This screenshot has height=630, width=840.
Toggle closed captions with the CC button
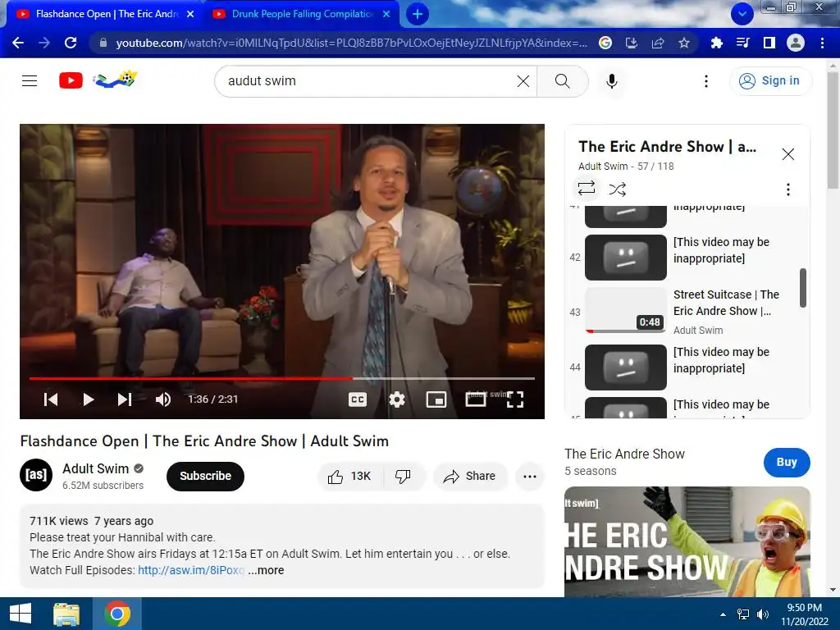pos(358,399)
